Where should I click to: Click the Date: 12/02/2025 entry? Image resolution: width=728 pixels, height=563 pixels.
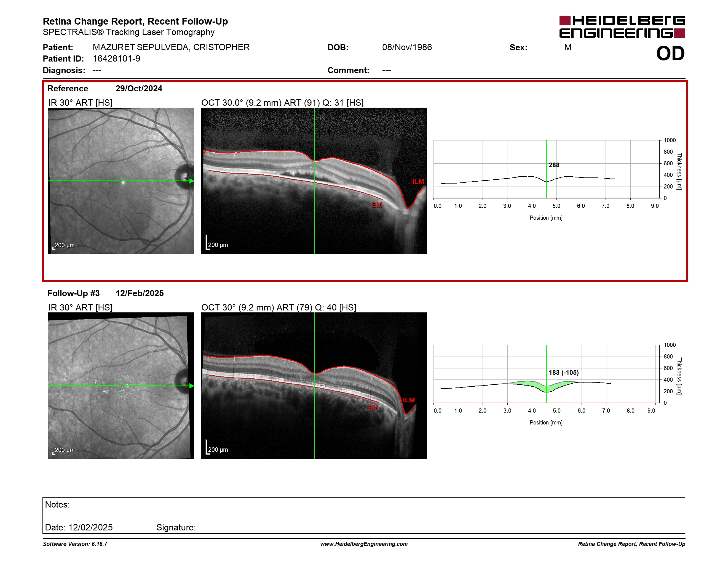tap(79, 527)
